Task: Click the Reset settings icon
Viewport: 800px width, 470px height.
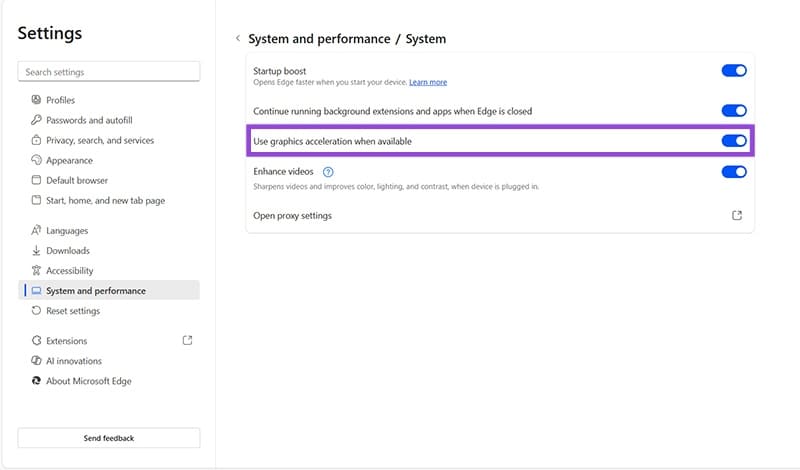Action: [x=36, y=310]
